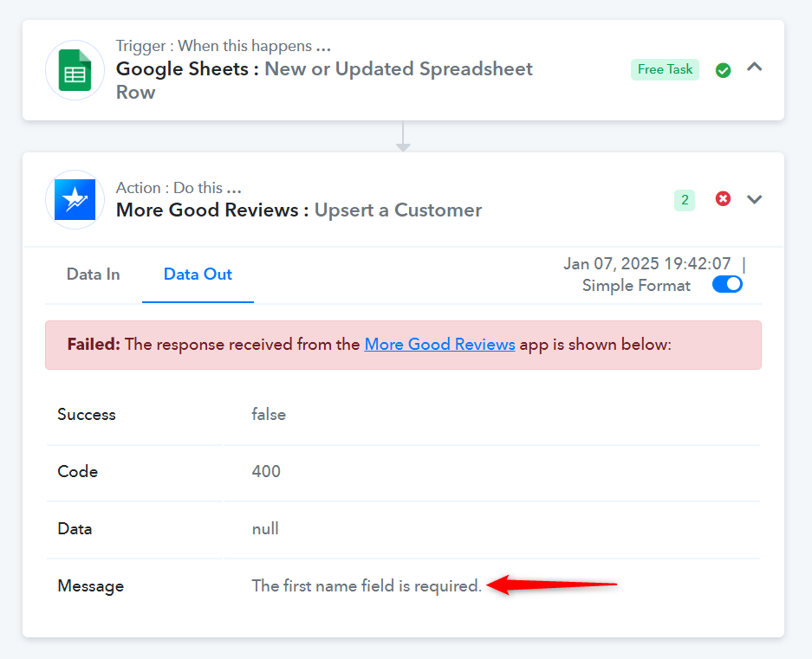Click the Message field label
812x659 pixels.
[x=91, y=586]
